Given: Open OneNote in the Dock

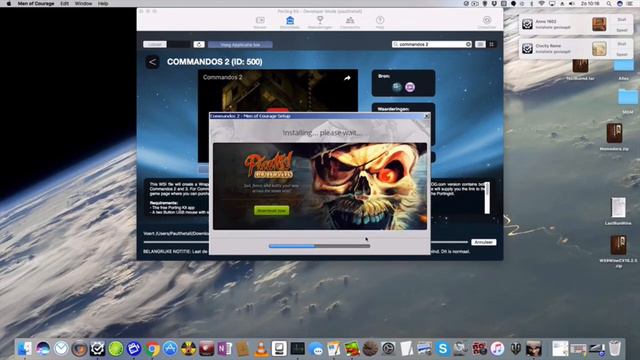Looking at the screenshot, I should pyautogui.click(x=224, y=349).
